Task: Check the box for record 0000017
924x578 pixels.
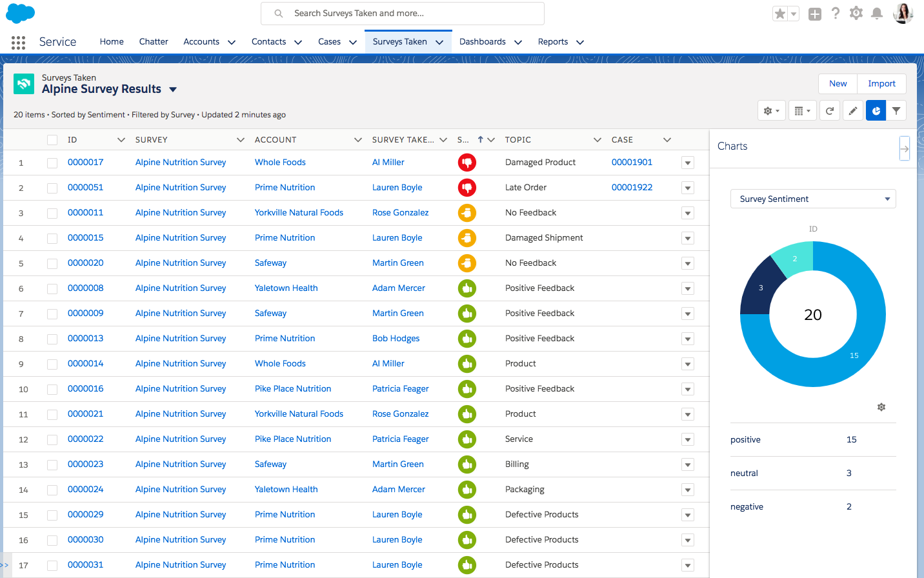Action: [52, 163]
